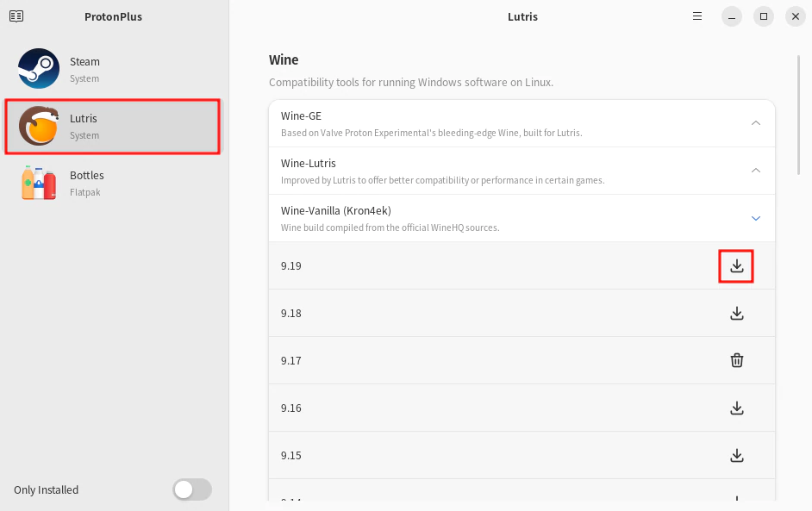Click the Steam launcher icon
The width and height of the screenshot is (812, 511).
tap(39, 69)
